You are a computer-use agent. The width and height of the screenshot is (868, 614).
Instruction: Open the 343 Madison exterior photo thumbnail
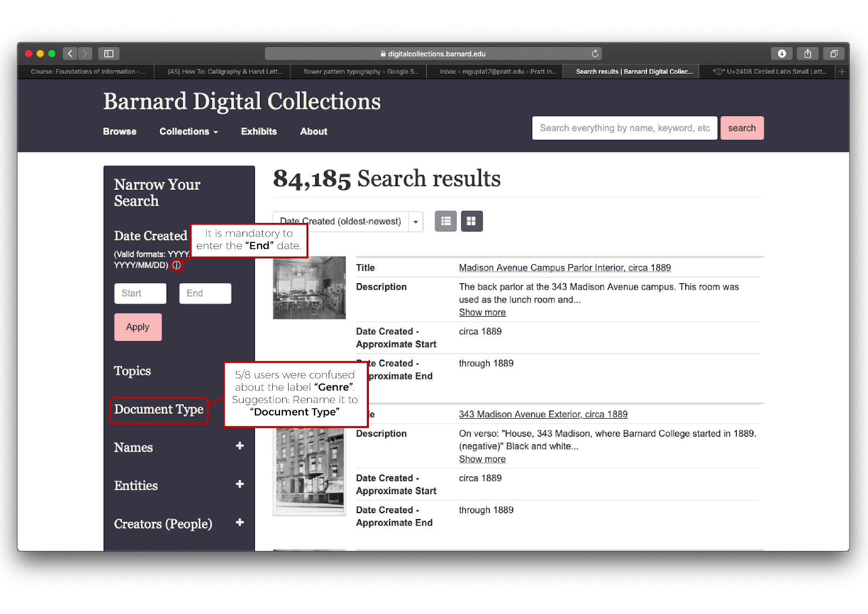309,471
